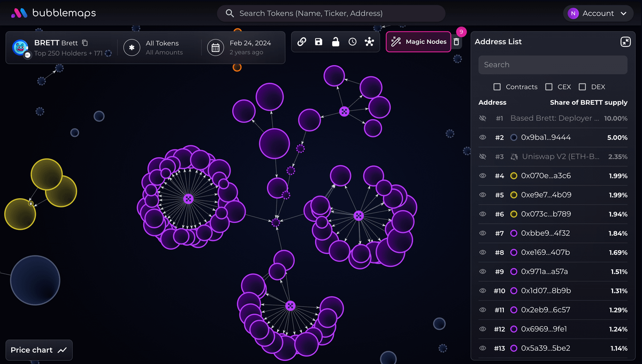
Task: Select address 0xbbe9...4f32
Action: point(545,233)
